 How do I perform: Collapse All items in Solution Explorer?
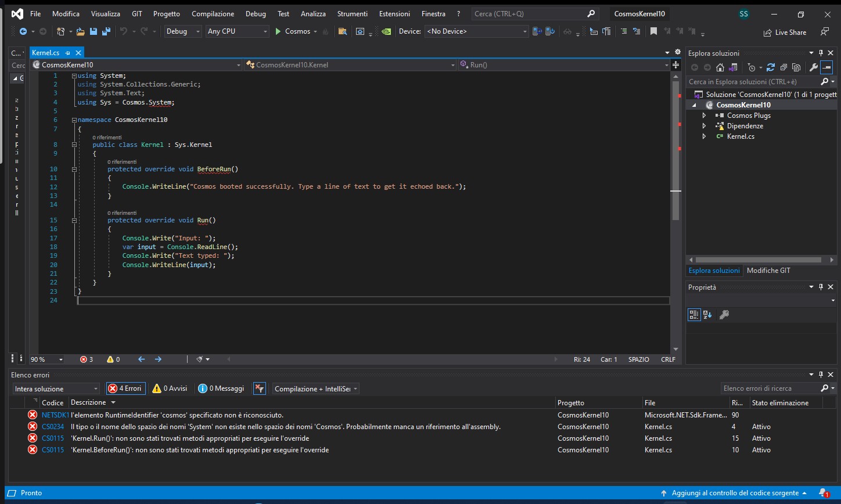click(785, 68)
